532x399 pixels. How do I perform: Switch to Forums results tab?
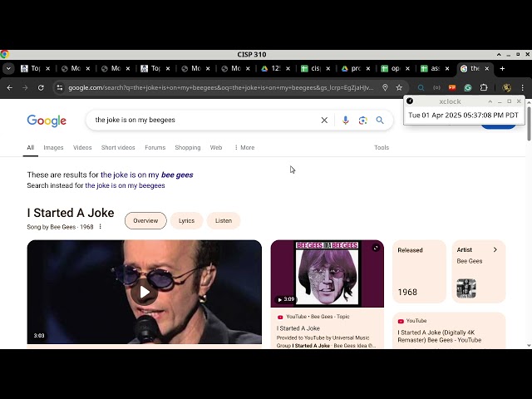coord(155,148)
